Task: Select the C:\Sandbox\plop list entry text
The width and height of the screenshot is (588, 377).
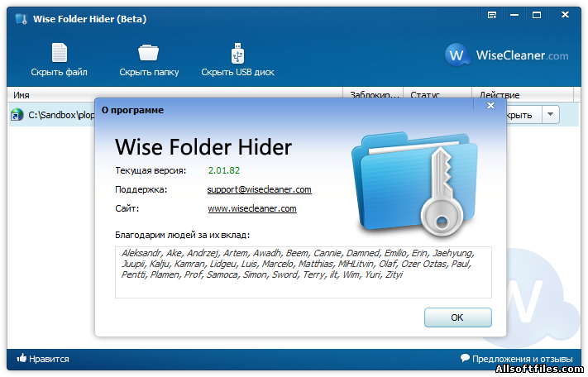Action: [x=61, y=115]
